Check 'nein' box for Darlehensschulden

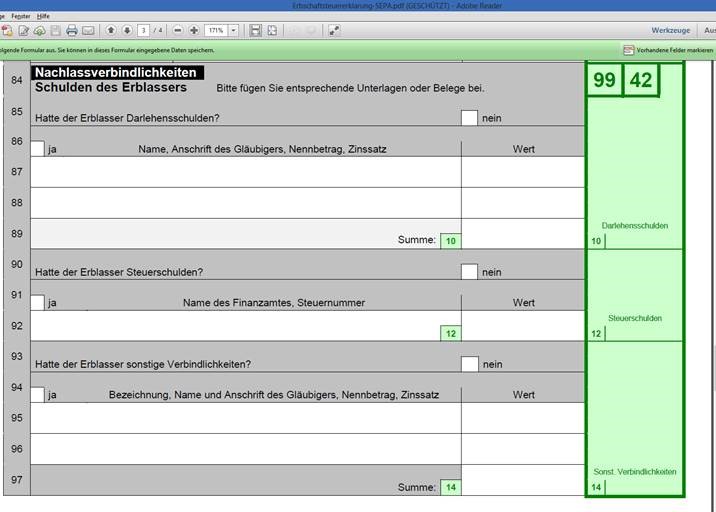[x=469, y=118]
